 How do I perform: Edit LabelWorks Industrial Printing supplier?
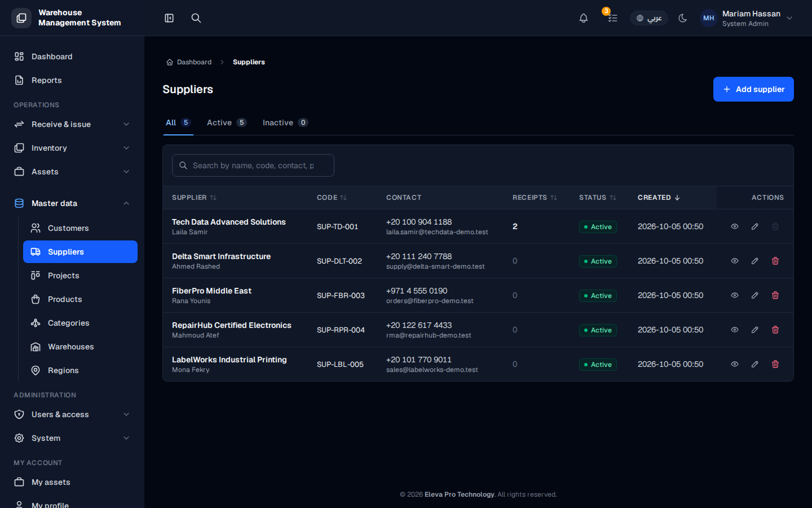coord(755,364)
